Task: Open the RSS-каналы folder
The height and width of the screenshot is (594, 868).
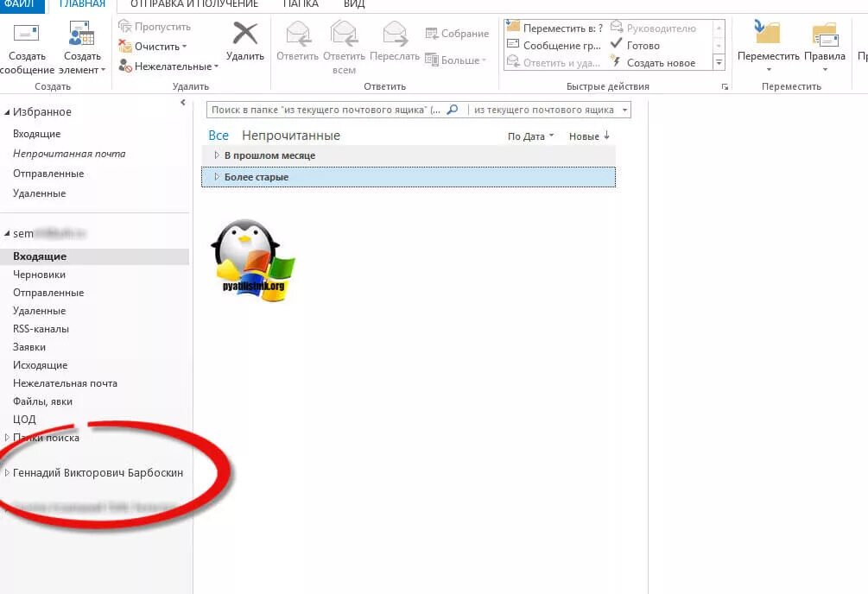Action: tap(41, 330)
